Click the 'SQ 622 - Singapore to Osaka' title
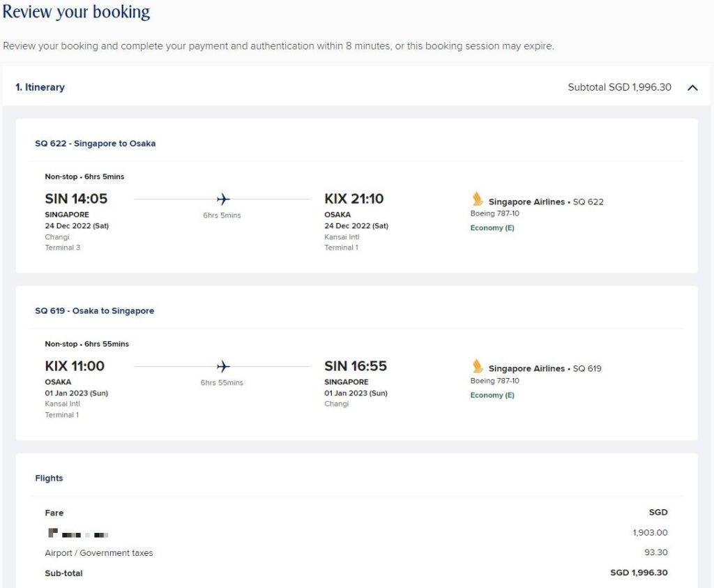Viewport: 714px width, 588px height. 96,143
